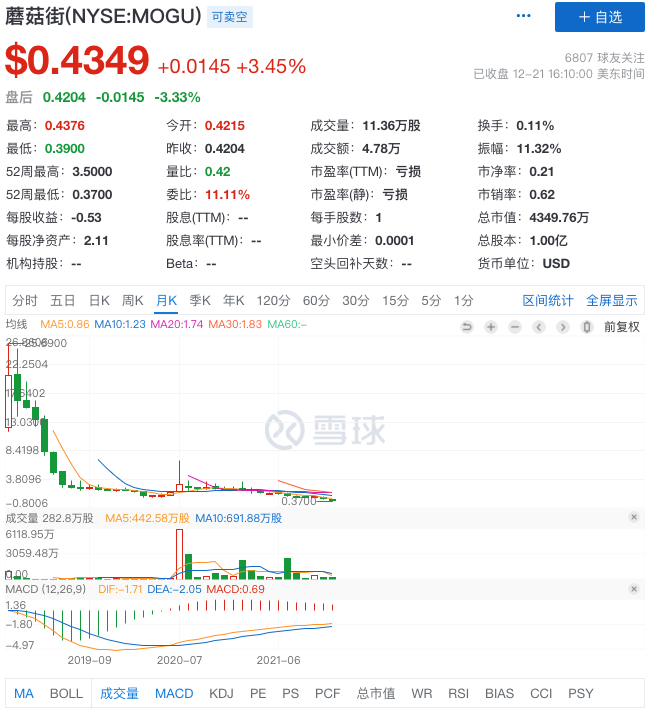Click the tall red volume bar
Image resolution: width=648 pixels, height=715 pixels.
pos(179,554)
